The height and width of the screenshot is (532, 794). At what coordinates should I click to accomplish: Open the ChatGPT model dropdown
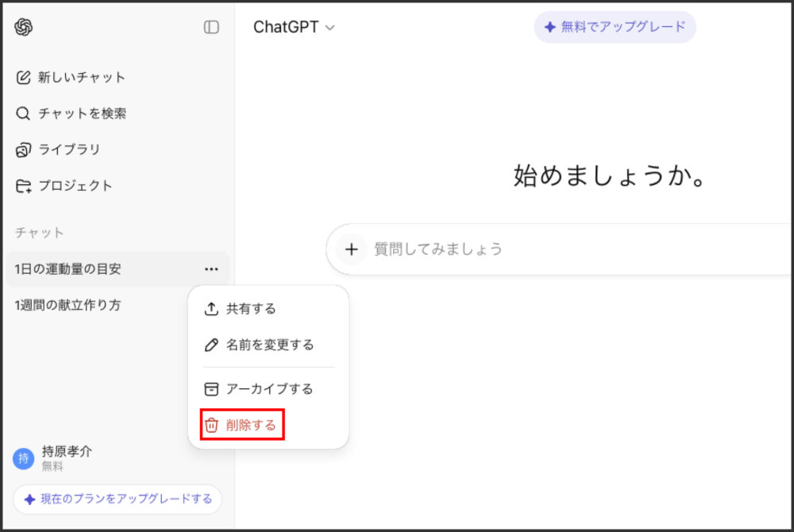(295, 26)
